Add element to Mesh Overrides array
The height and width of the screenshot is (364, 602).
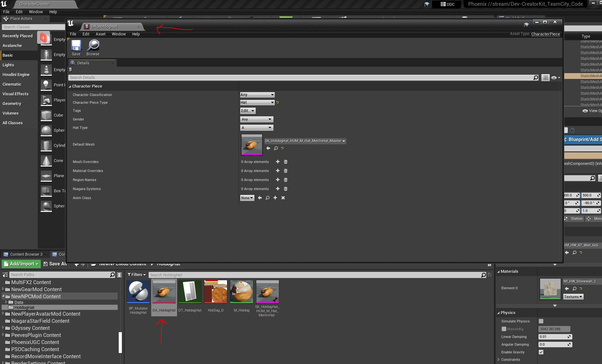(x=278, y=162)
